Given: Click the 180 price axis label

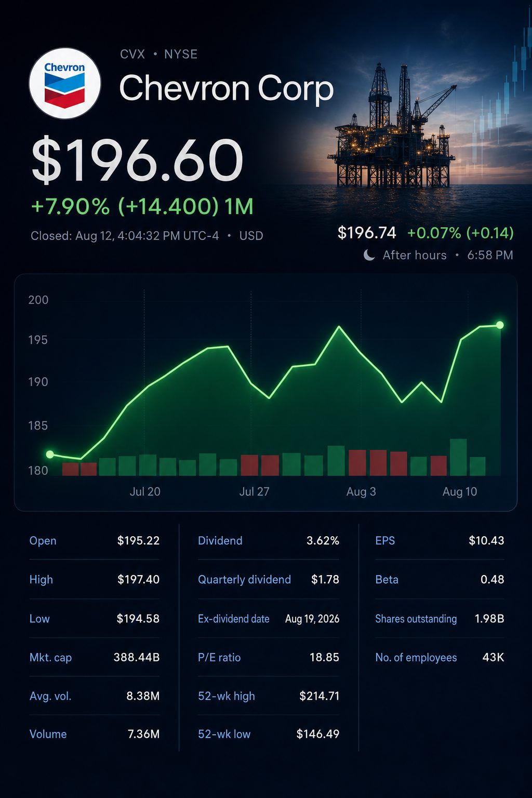Looking at the screenshot, I should click(38, 471).
